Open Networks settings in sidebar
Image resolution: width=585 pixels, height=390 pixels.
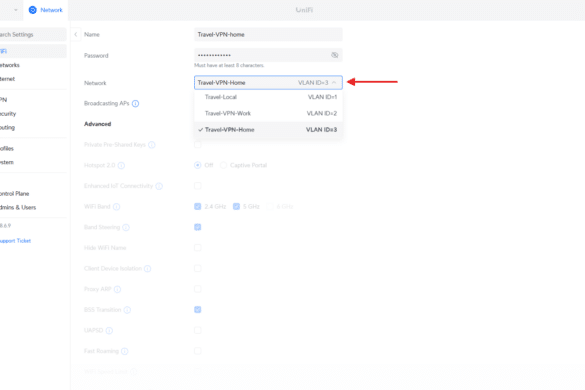pos(10,65)
